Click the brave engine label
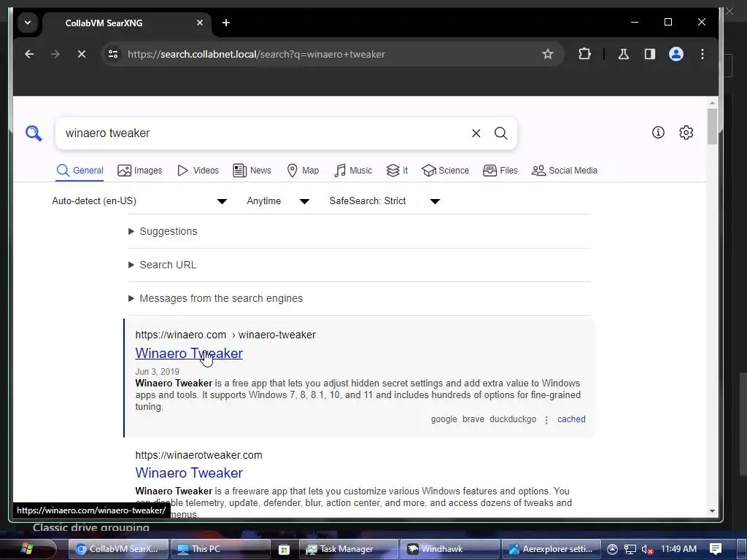Image resolution: width=747 pixels, height=560 pixels. pyautogui.click(x=473, y=419)
